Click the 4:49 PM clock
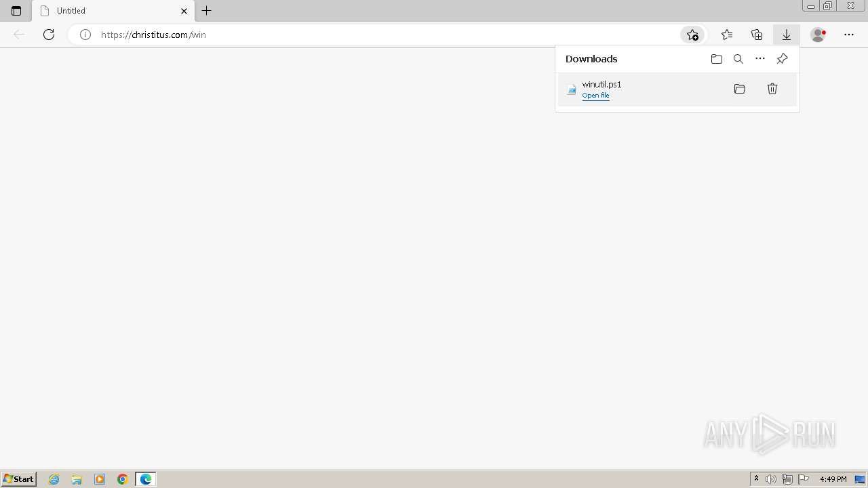Viewport: 868px width, 488px height. pos(833,479)
